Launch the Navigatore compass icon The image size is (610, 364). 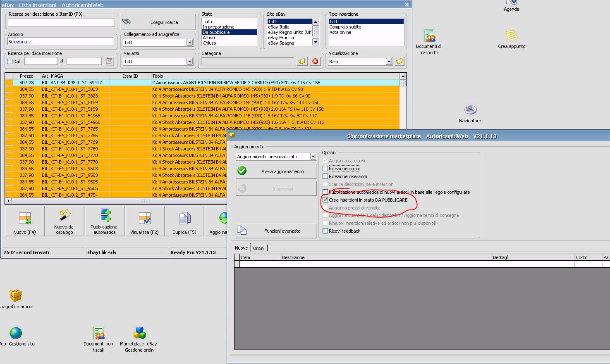tap(470, 114)
